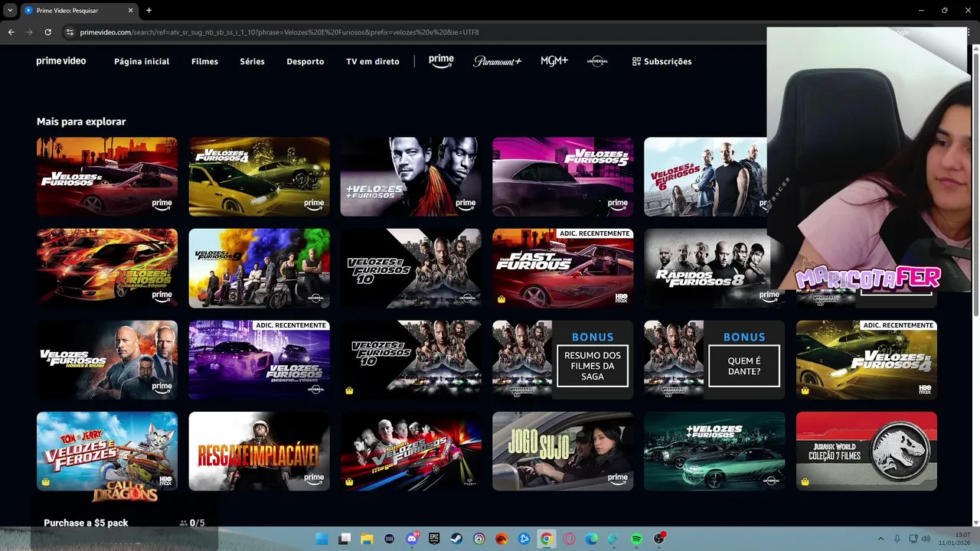This screenshot has height=551, width=980.
Task: Open Task View on the taskbar
Action: pyautogui.click(x=345, y=539)
